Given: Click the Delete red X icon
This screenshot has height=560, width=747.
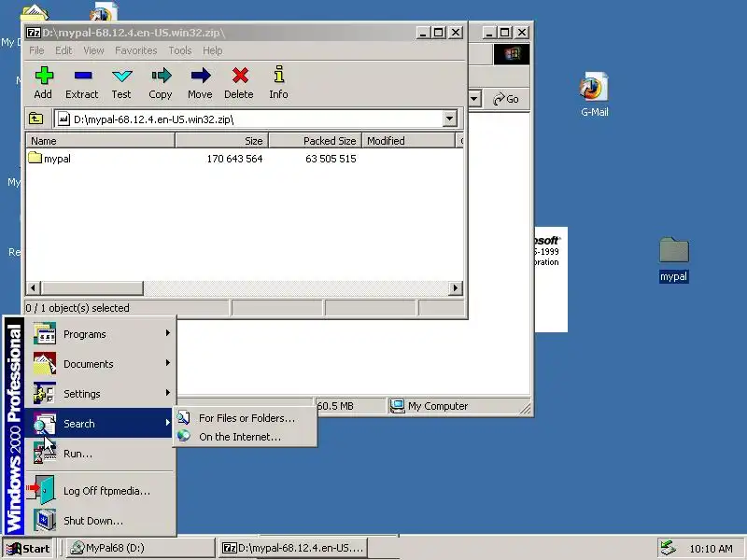Looking at the screenshot, I should pos(240,76).
